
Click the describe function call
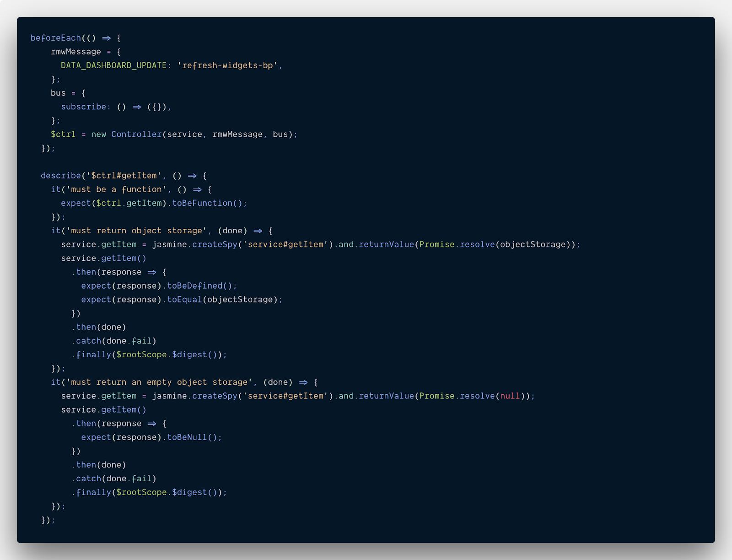(60, 176)
